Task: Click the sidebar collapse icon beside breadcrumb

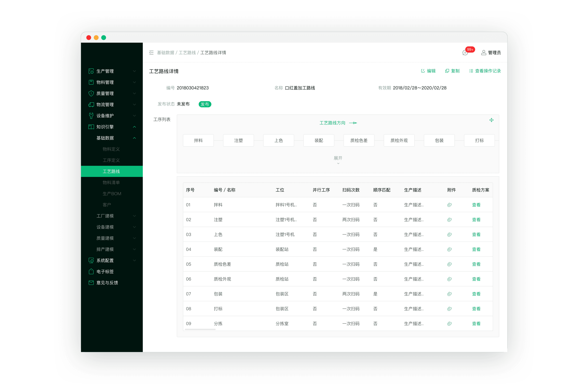Action: [x=151, y=53]
